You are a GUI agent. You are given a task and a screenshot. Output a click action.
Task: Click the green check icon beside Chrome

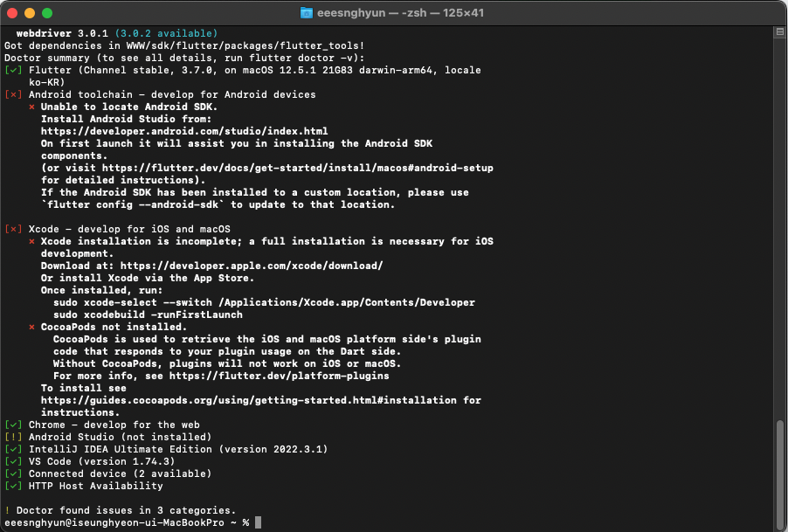pos(13,425)
